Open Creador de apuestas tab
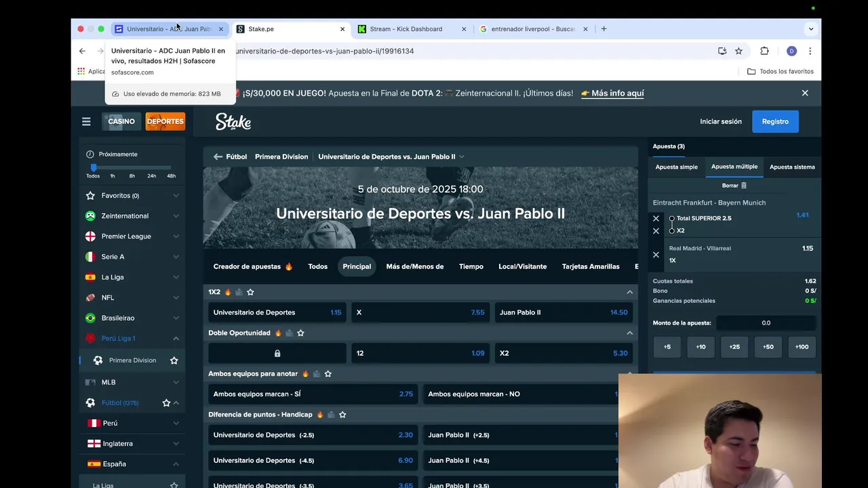 [253, 266]
